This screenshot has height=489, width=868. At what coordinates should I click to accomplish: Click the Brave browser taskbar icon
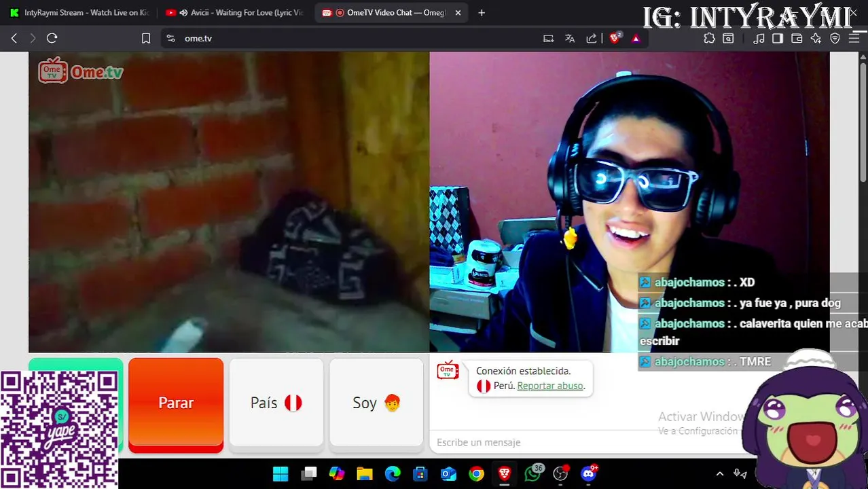point(504,473)
